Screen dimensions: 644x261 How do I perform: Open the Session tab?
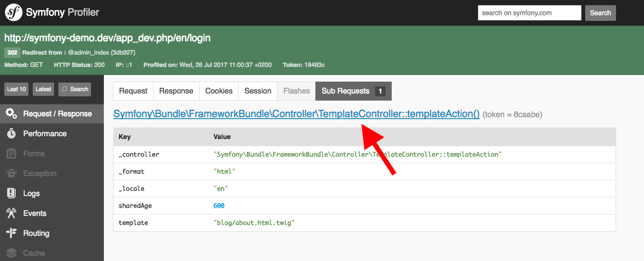(258, 91)
